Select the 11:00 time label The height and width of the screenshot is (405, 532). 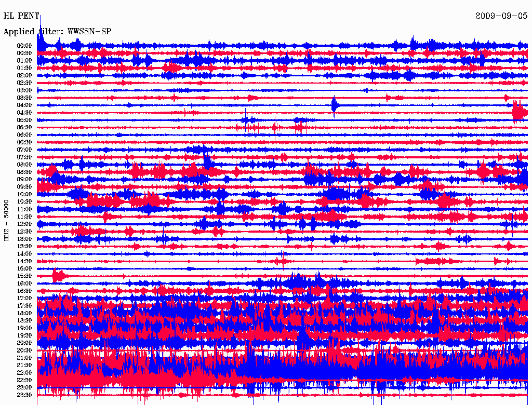point(24,209)
